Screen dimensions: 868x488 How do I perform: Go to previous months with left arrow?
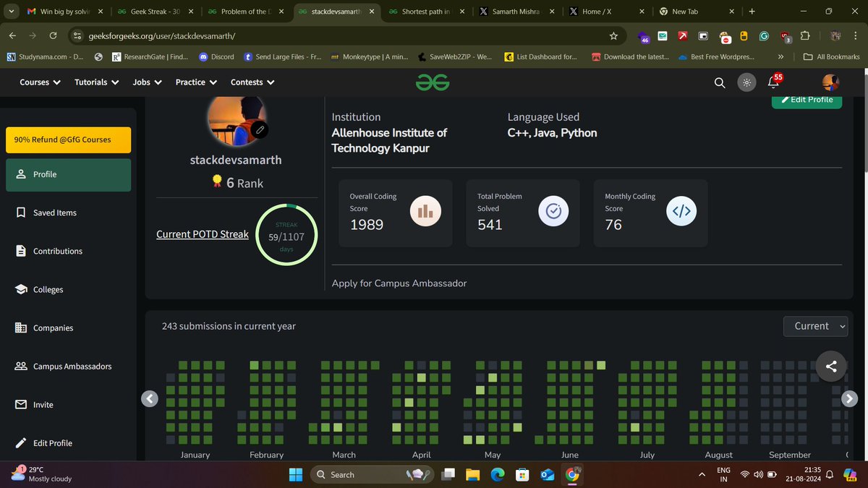(150, 398)
